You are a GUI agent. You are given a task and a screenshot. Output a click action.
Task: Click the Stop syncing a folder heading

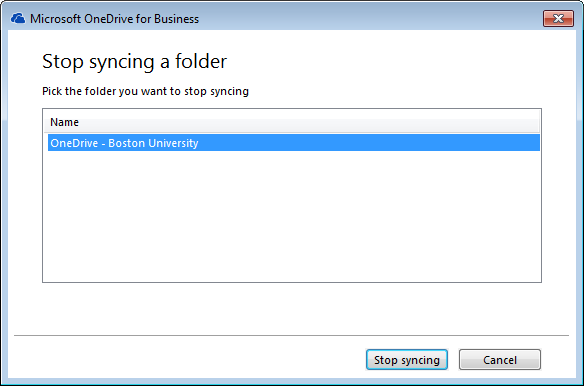(x=134, y=61)
